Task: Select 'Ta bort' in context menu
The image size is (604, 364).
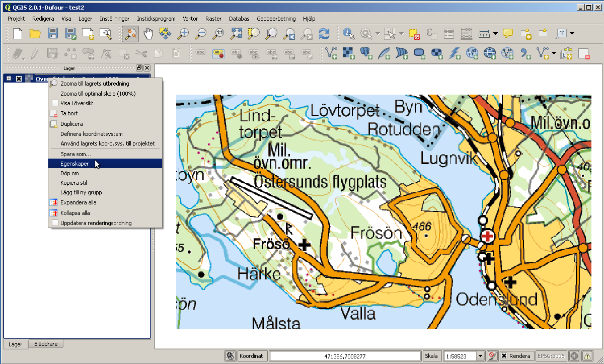Action: pyautogui.click(x=105, y=113)
